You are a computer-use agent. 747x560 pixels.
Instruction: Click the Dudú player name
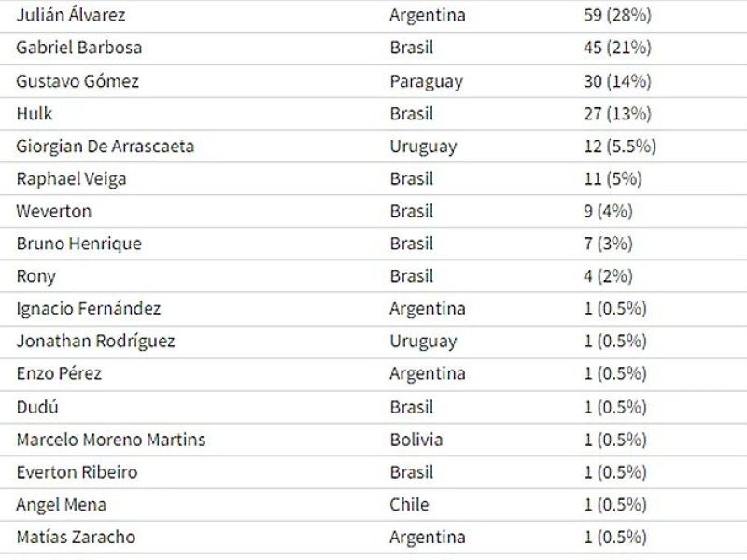37,407
